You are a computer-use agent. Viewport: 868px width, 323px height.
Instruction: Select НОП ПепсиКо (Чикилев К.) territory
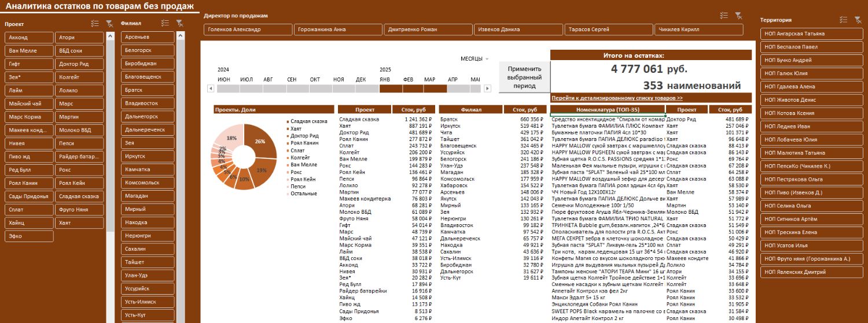812,166
